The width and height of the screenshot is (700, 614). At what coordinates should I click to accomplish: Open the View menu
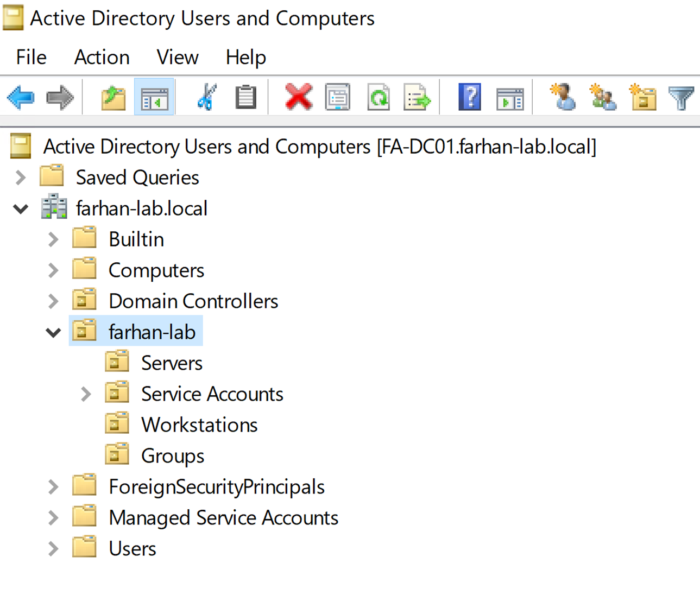coord(177,57)
